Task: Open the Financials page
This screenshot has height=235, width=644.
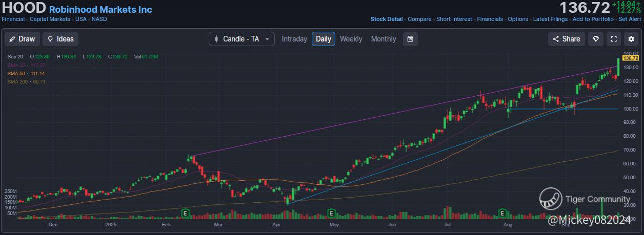Action: click(x=490, y=19)
